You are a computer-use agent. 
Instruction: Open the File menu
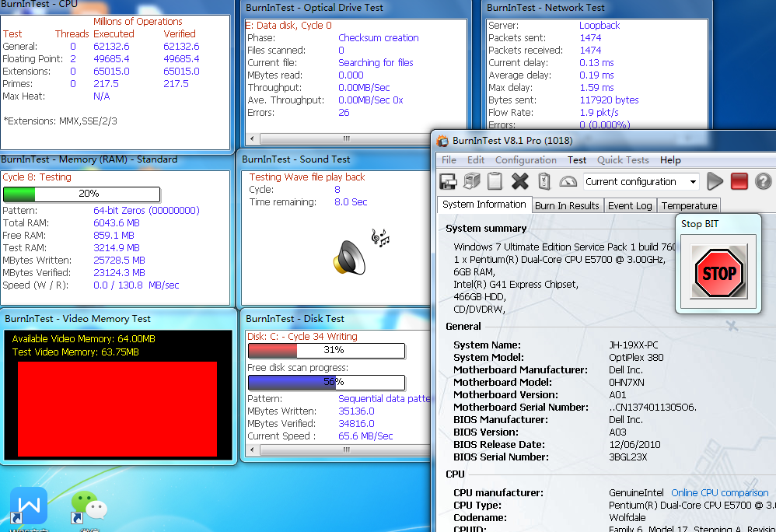[449, 160]
